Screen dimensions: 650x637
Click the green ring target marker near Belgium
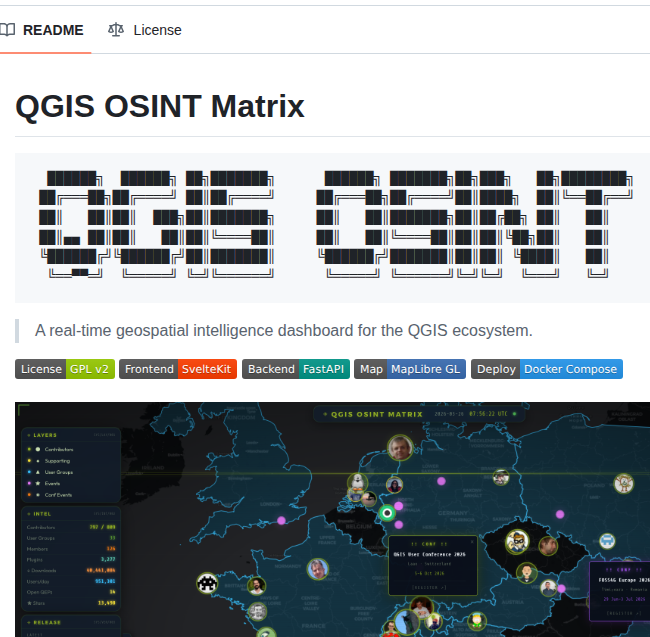(387, 513)
